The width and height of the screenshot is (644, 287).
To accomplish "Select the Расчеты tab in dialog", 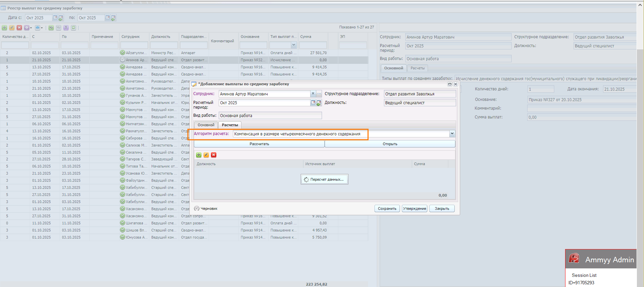I will [230, 125].
